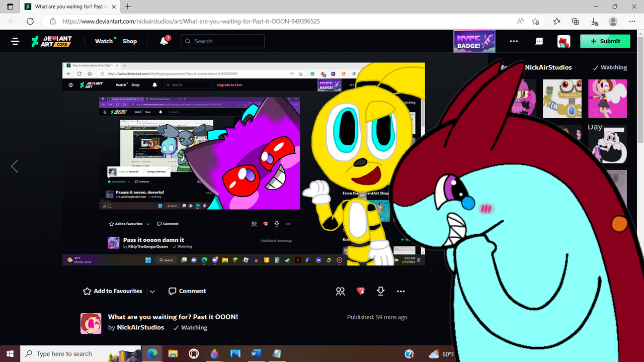This screenshot has height=362, width=644.
Task: Click the deviantart.com address bar URL
Action: coord(191,21)
